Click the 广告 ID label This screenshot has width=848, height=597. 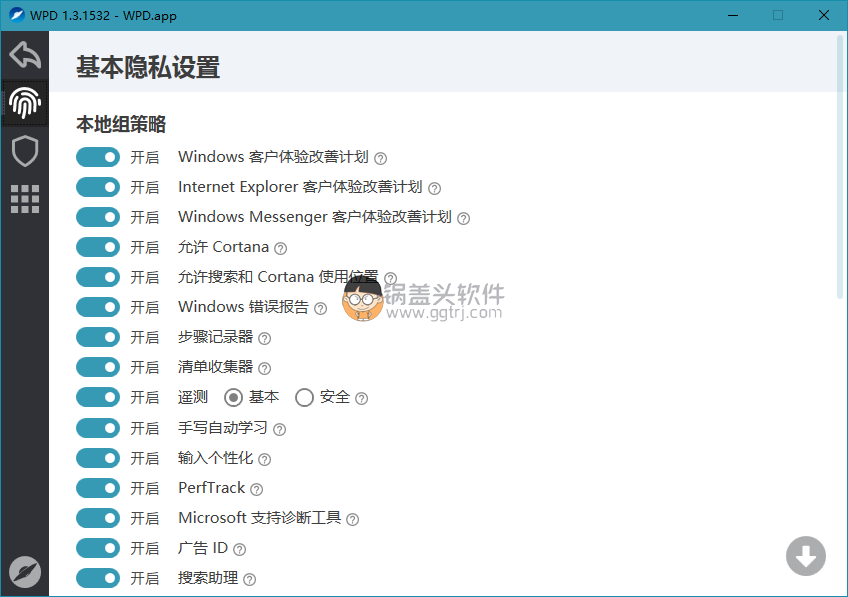(x=203, y=548)
